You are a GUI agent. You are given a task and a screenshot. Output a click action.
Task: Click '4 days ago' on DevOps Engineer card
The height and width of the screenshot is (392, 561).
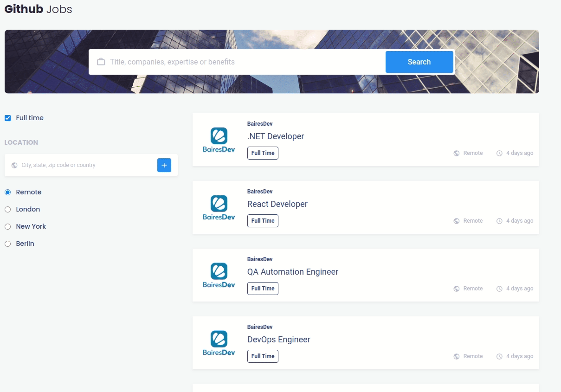click(x=520, y=356)
